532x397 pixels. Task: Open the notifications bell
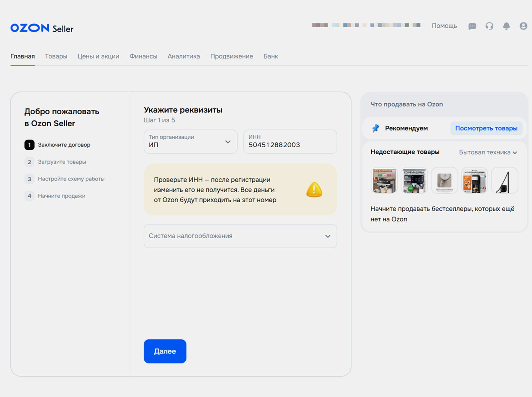click(506, 26)
